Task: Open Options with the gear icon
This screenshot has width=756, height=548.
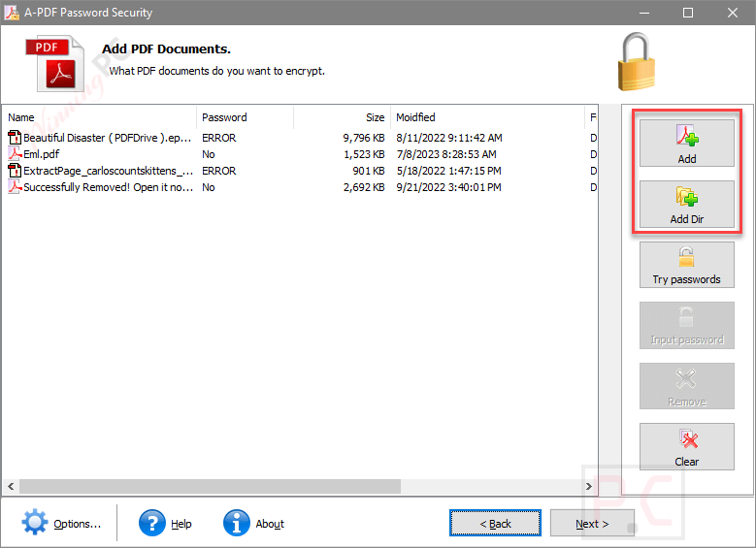Action: pos(35,523)
